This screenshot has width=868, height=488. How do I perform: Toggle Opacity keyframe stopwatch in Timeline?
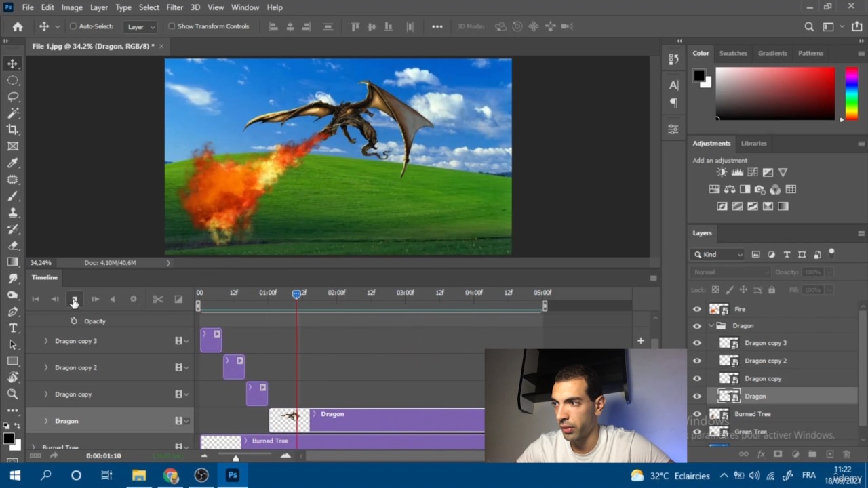click(x=74, y=321)
